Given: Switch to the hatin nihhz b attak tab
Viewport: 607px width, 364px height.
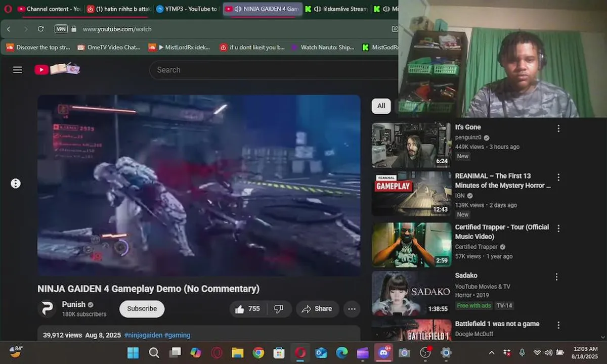Looking at the screenshot, I should tap(118, 9).
